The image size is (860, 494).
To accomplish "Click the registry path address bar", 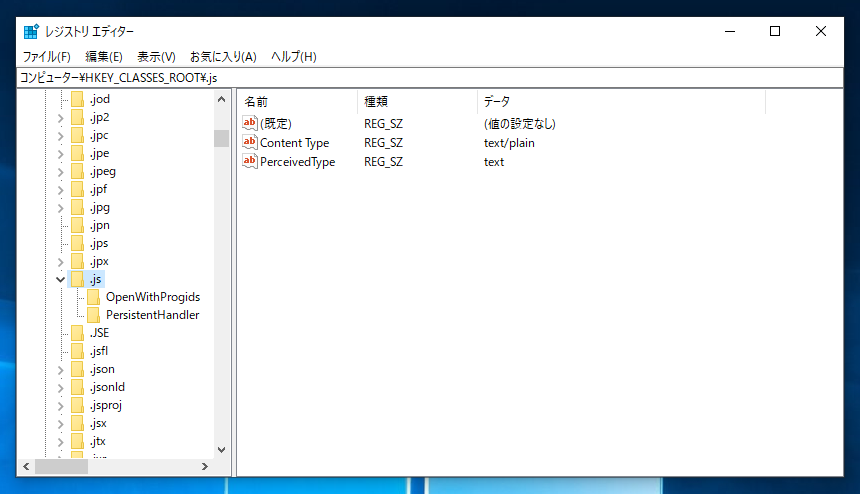I will [x=430, y=78].
